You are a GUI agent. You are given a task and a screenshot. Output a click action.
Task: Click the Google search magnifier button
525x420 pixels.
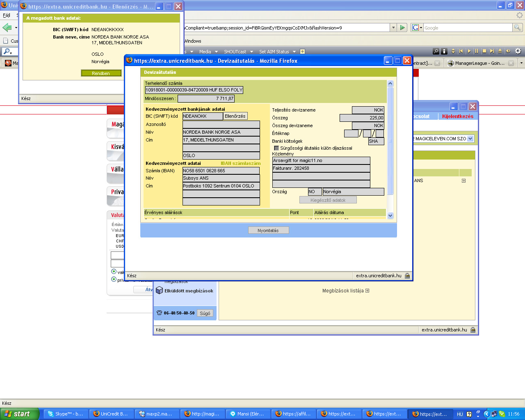(x=518, y=27)
